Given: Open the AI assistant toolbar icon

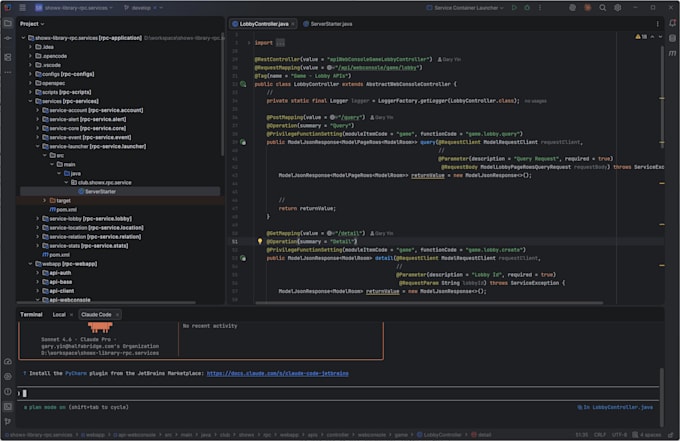Looking at the screenshot, I should coord(572,7).
